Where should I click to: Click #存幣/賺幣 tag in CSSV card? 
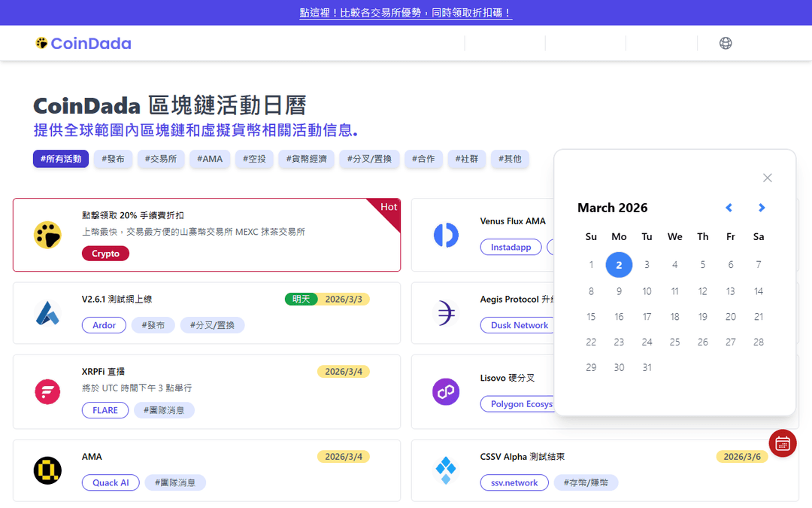click(x=586, y=482)
